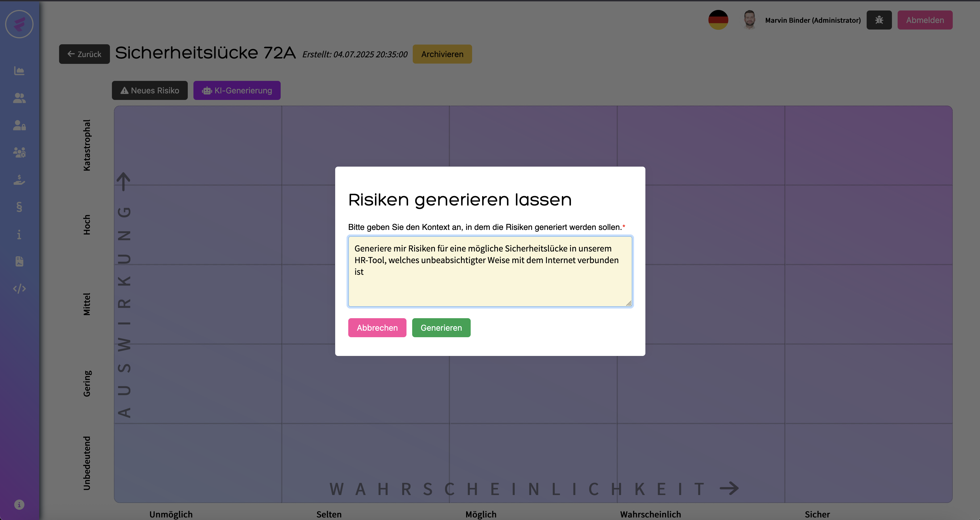Go back using the Zurück button
The width and height of the screenshot is (980, 520).
(x=84, y=54)
